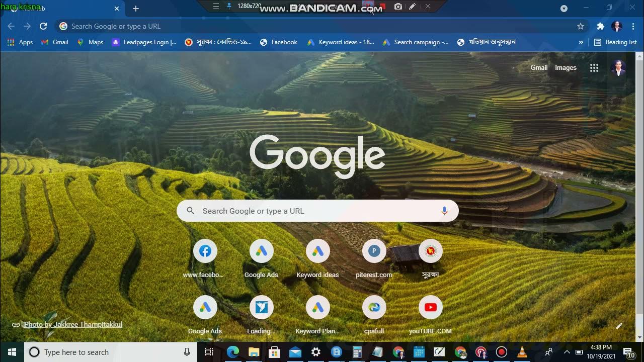Open the Photo by Jakkree Thampitakkul link
The image size is (644, 362).
click(x=73, y=325)
